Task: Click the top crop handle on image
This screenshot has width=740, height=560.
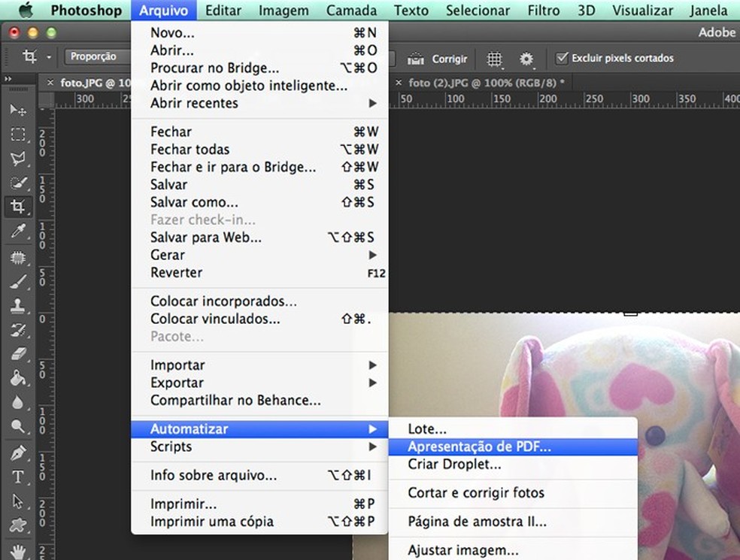Action: click(x=630, y=313)
